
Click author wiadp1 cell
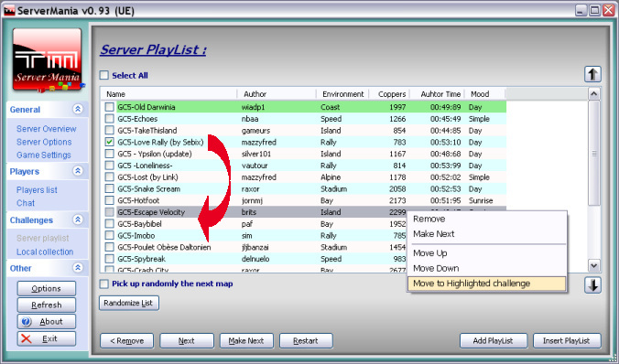click(x=253, y=107)
